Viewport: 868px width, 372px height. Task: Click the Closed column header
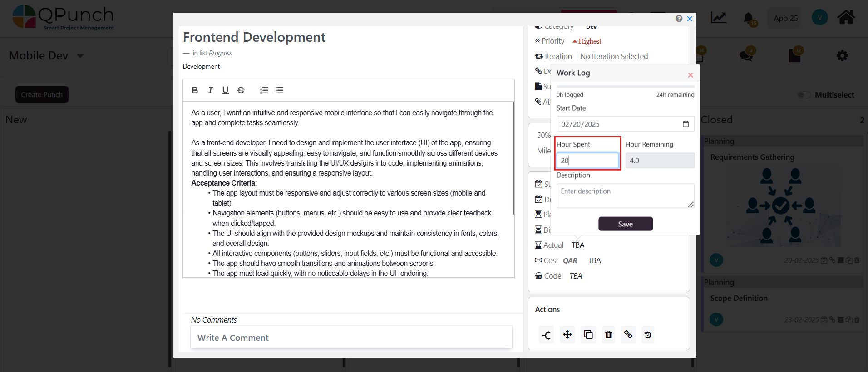tap(717, 120)
